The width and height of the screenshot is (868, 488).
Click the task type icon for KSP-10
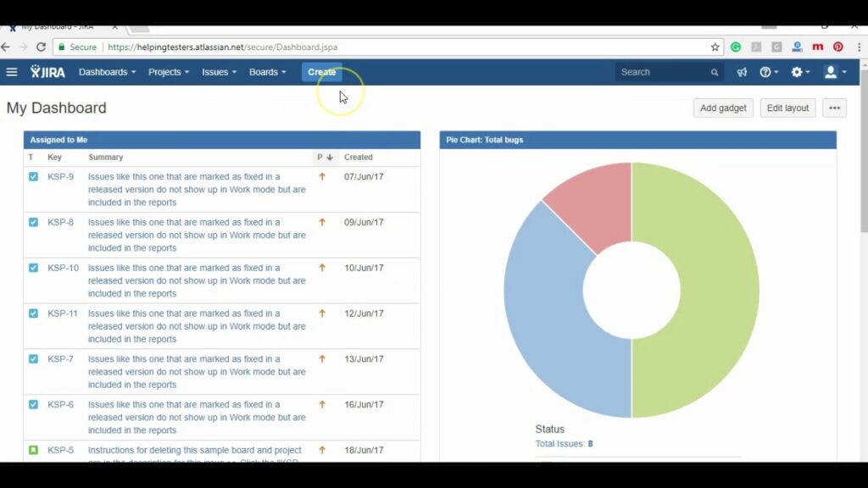33,268
